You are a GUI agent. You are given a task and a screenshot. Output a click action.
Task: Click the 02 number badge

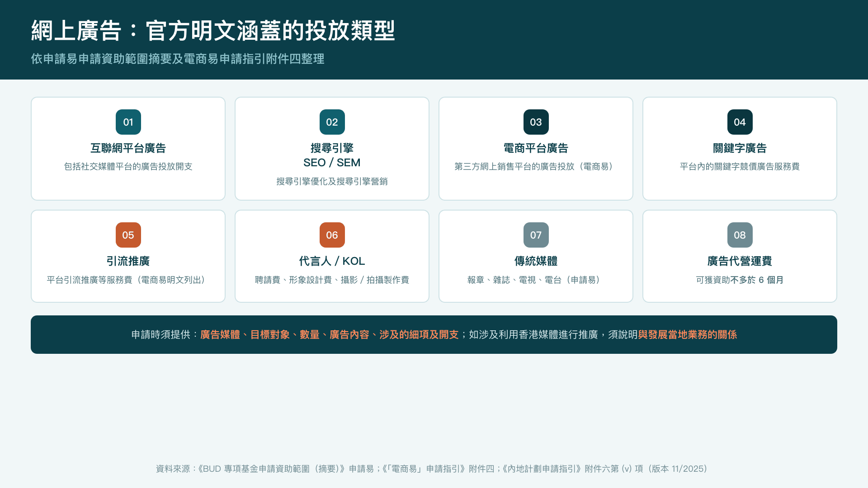tap(332, 122)
